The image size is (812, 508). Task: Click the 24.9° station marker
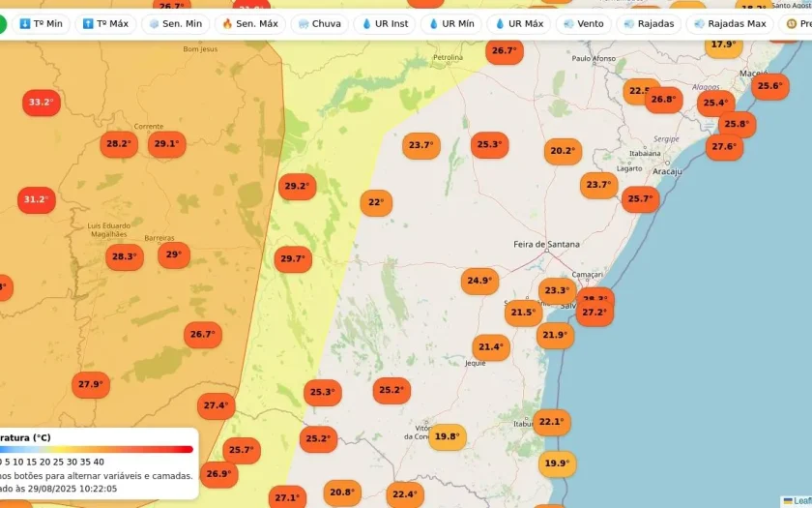[x=479, y=281]
